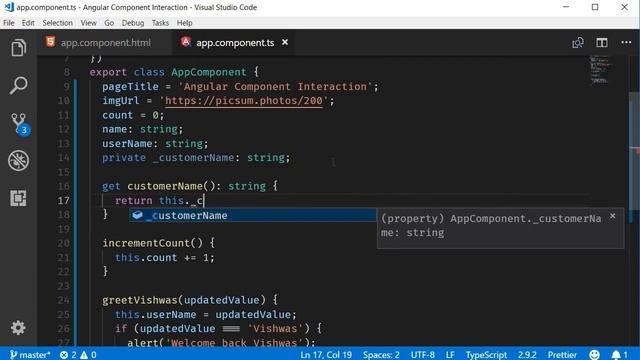Open the Manage gear menu
Screen dimensions: 640x360
click(18, 328)
